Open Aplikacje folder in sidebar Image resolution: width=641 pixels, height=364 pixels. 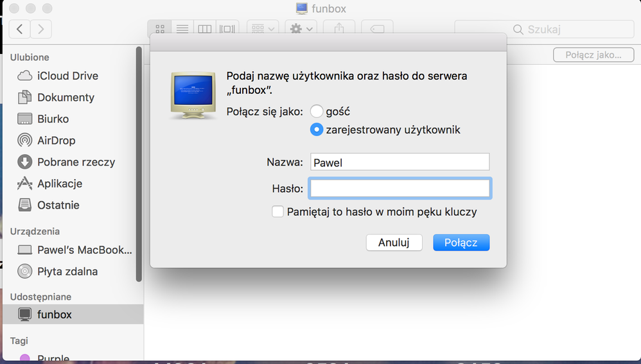(60, 184)
